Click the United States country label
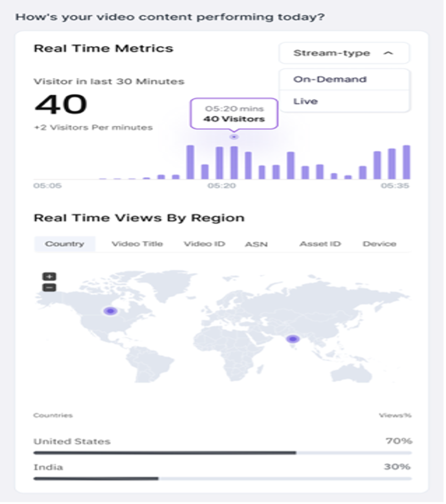 [x=72, y=441]
